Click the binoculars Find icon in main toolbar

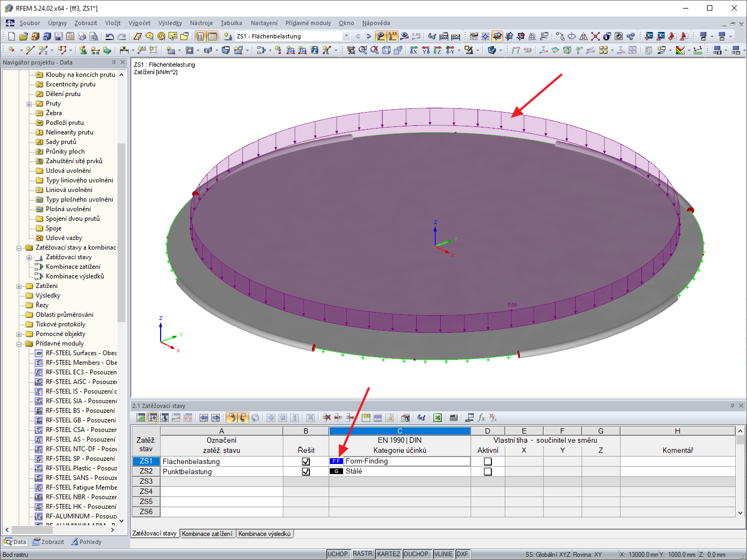pos(432,36)
